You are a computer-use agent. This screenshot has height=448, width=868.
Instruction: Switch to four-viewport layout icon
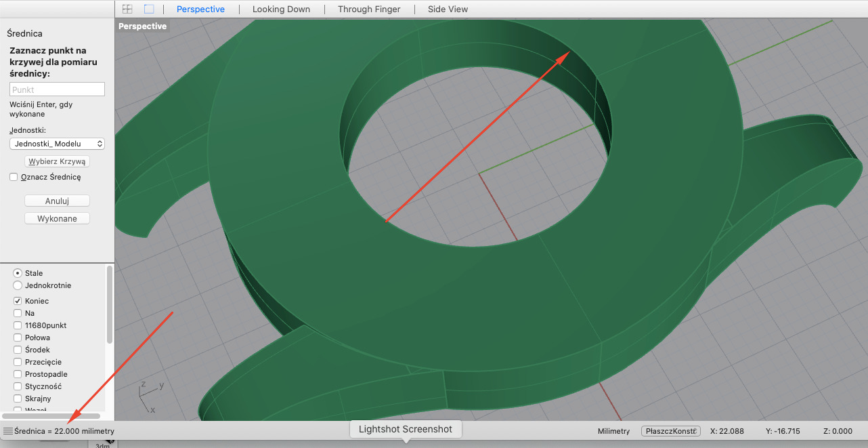pos(127,9)
